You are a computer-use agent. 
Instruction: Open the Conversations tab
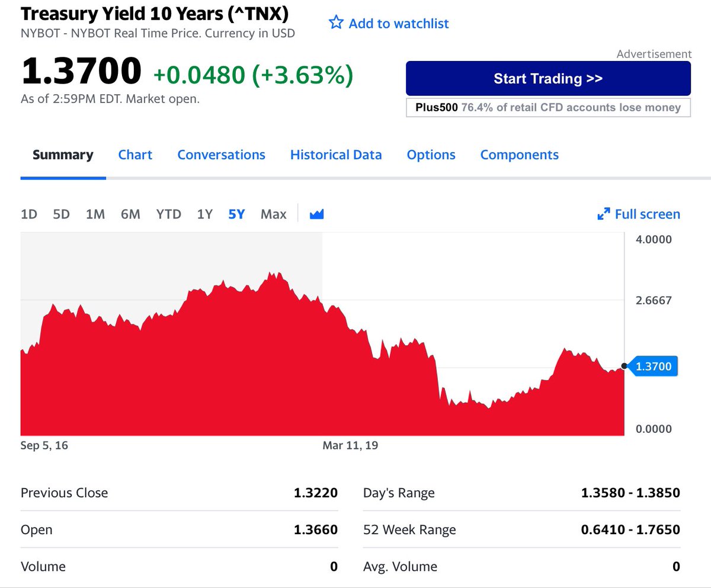pos(222,155)
